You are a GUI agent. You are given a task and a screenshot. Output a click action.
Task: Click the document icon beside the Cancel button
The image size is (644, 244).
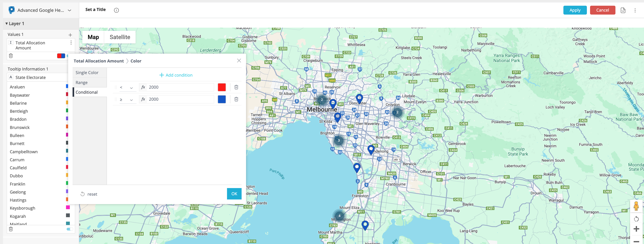(623, 10)
